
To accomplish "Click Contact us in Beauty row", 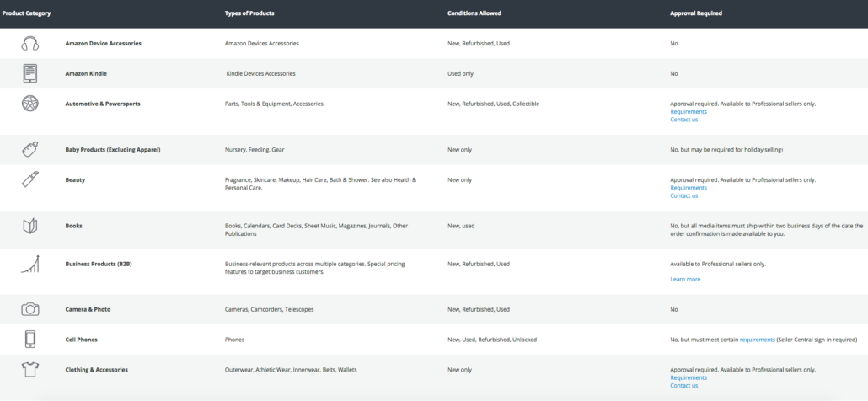I will coord(683,195).
